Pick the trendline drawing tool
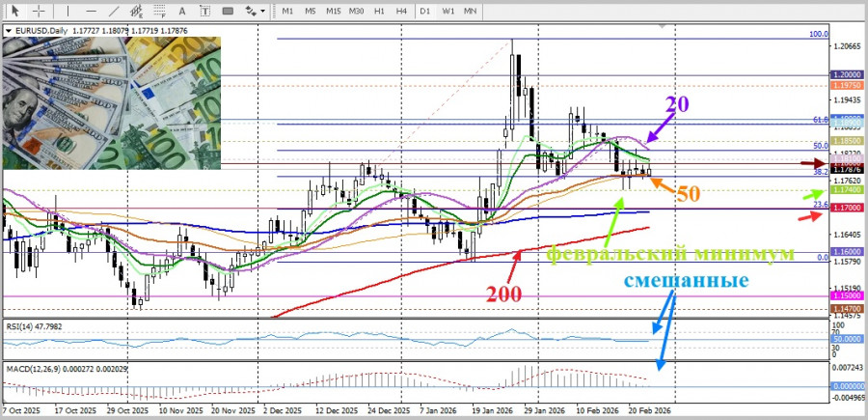The width and height of the screenshot is (868, 420). 114,11
